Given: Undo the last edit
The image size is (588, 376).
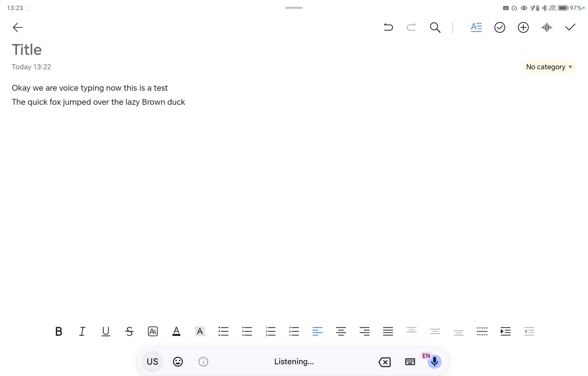Looking at the screenshot, I should click(x=388, y=27).
